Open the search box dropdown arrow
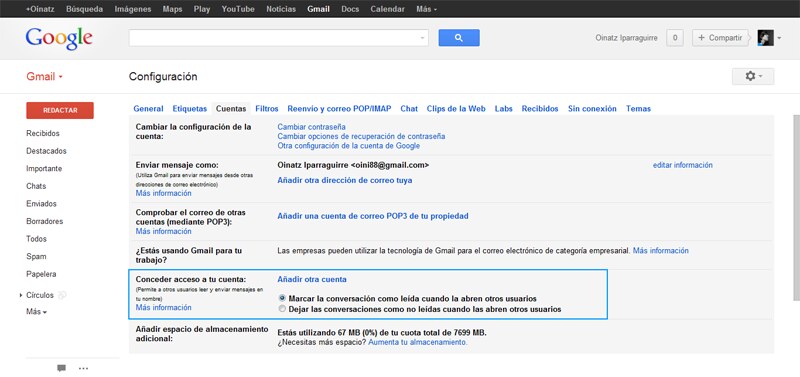 [x=422, y=38]
